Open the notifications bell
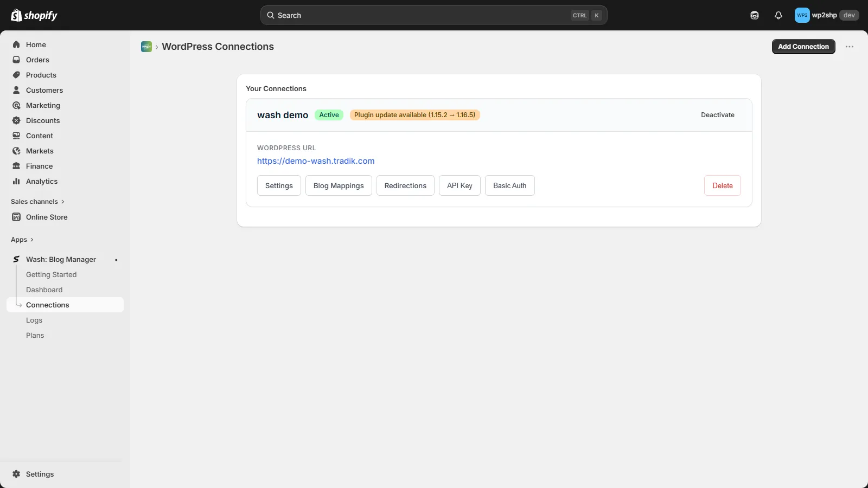The height and width of the screenshot is (488, 868). coord(778,15)
